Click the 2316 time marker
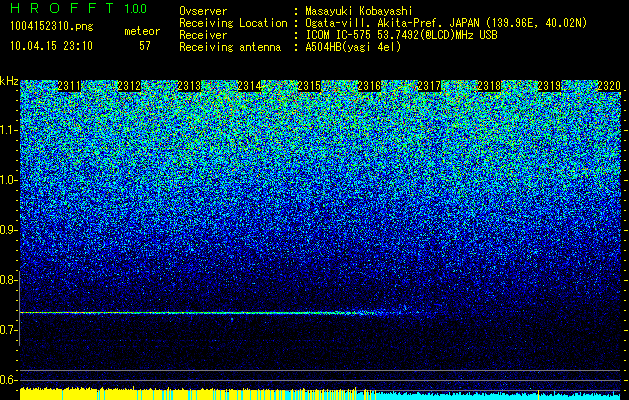Image resolution: width=629 pixels, height=400 pixels. (369, 86)
